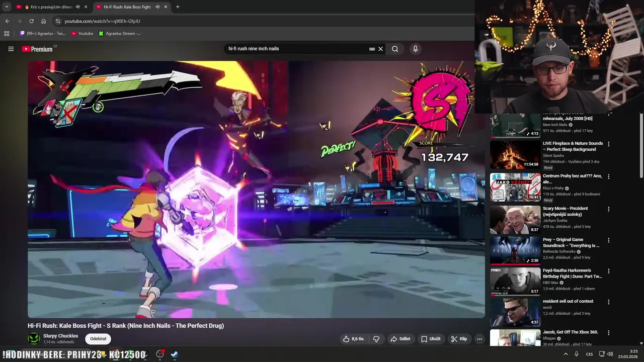Click the taskbar microphone tray icon
The image size is (644, 362).
pyautogui.click(x=577, y=354)
